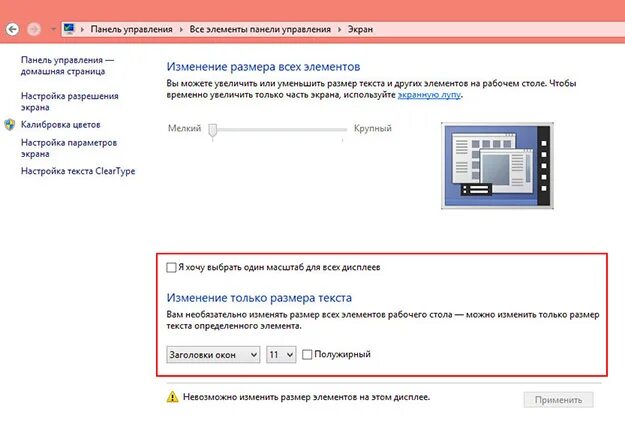Click the Изменение только размера текста heading
This screenshot has width=625, height=424.
coord(259,298)
